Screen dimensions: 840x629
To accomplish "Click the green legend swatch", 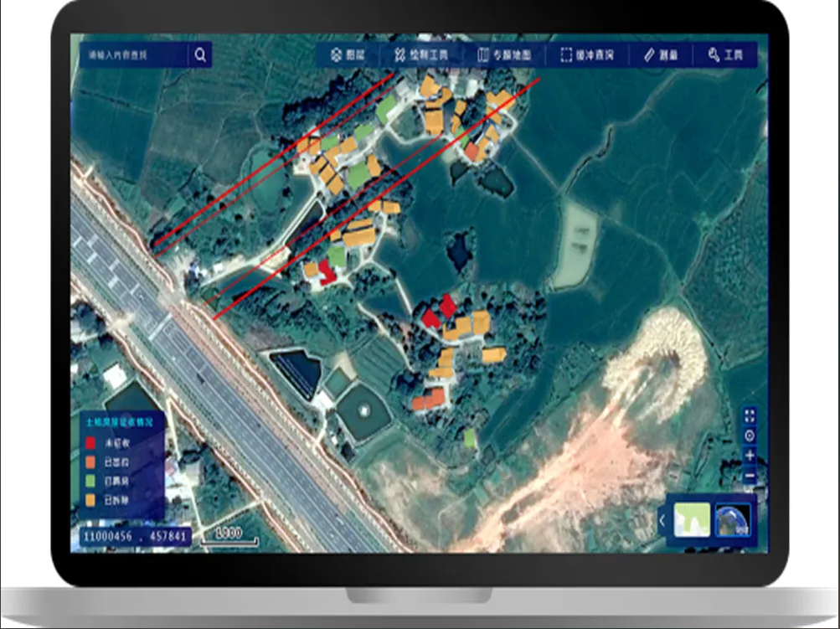I will 90,481.
